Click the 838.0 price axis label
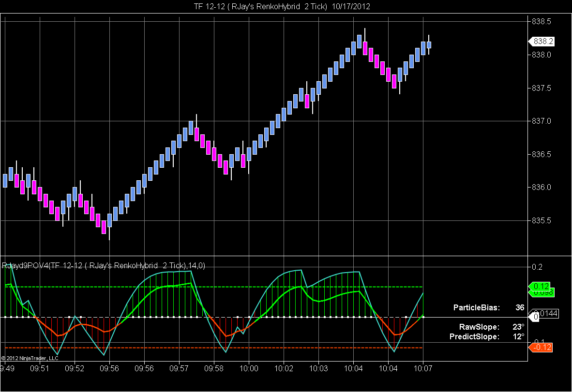 coord(542,55)
